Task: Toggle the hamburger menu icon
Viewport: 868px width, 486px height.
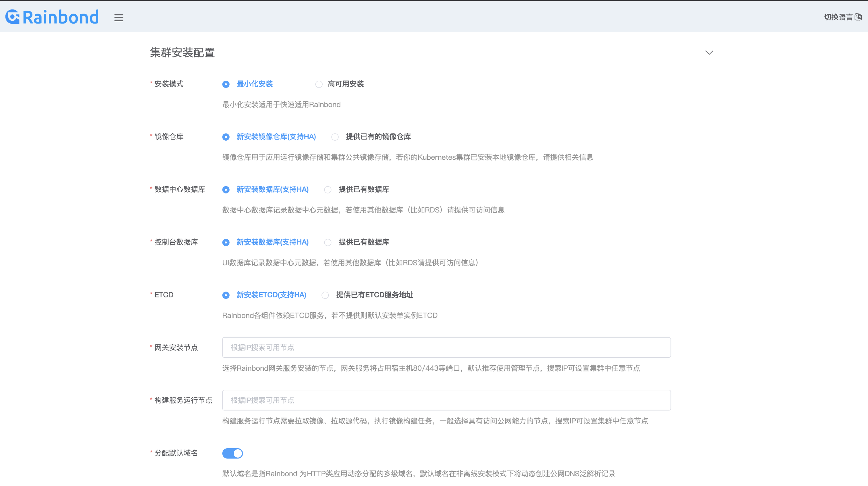Action: pyautogui.click(x=119, y=18)
